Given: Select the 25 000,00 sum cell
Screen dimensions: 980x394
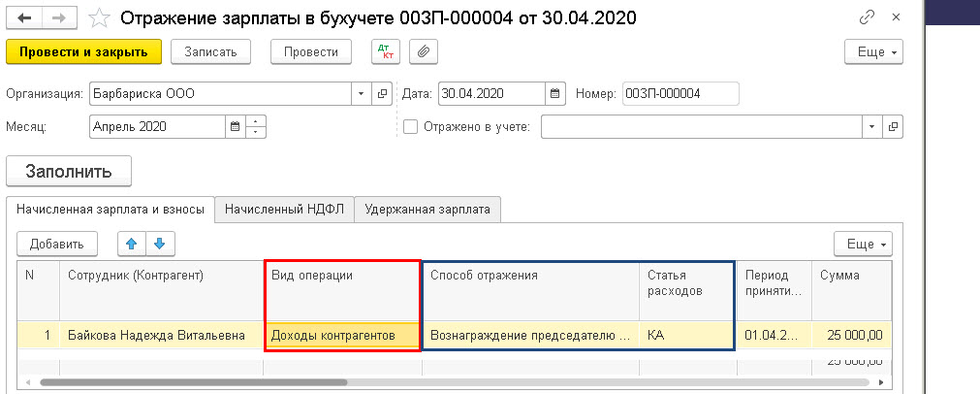Looking at the screenshot, I should [x=852, y=336].
